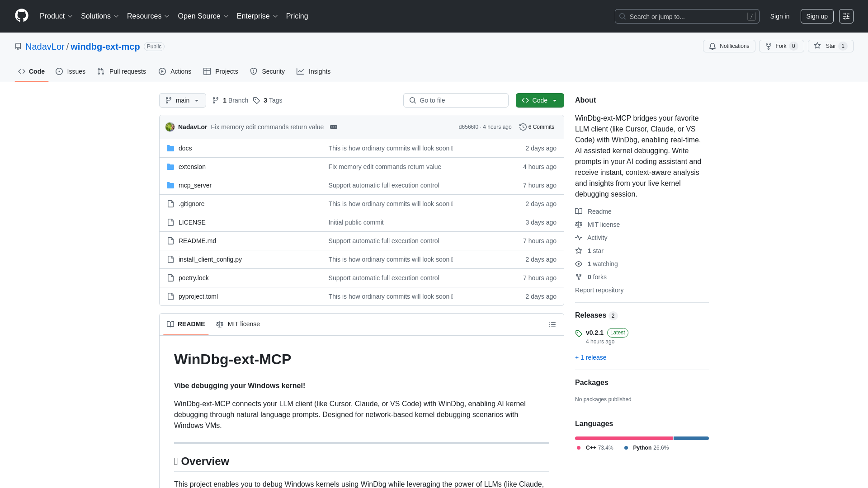The image size is (868, 488).
Task: Open the NadavLor owner link in repo title
Action: tap(45, 47)
